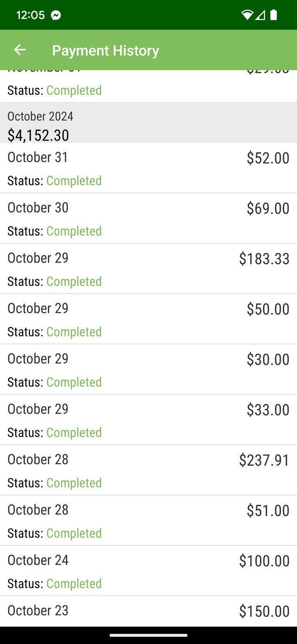Open the October 31 payment of $52.00

click(148, 168)
